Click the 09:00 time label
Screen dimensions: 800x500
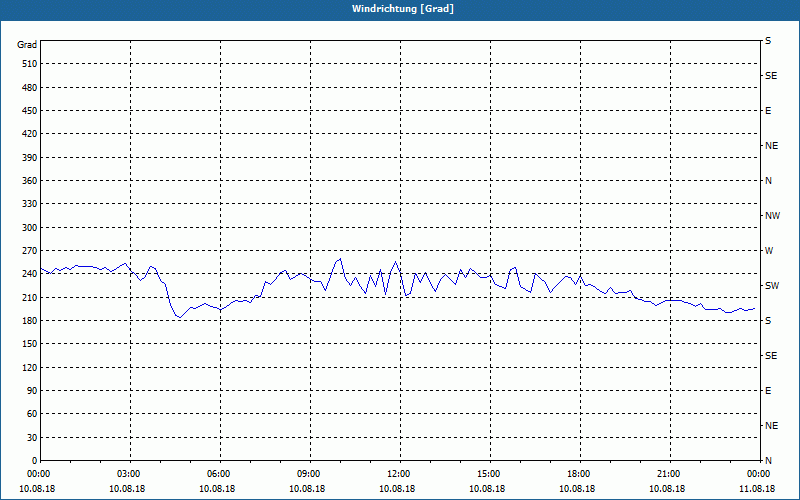click(307, 474)
